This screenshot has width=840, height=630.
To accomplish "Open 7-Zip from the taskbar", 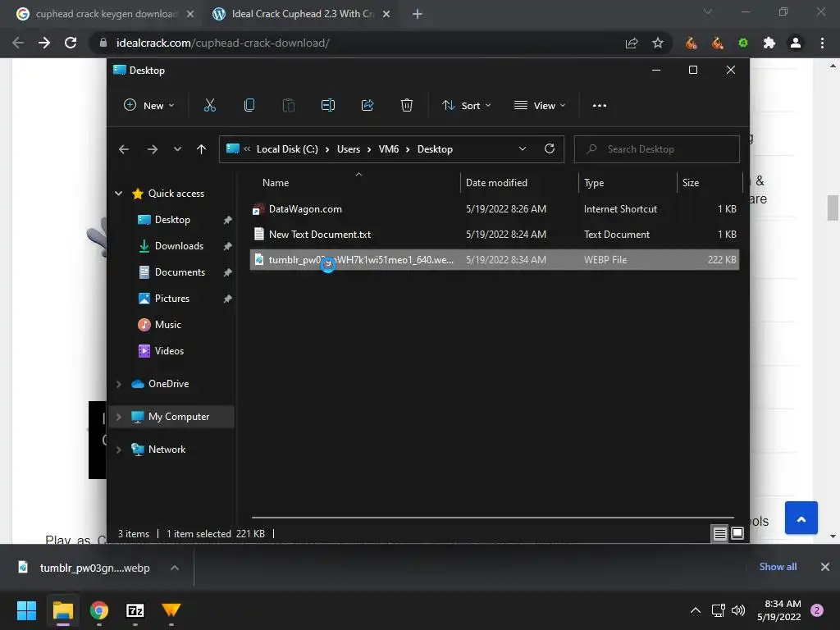I will pos(135,610).
